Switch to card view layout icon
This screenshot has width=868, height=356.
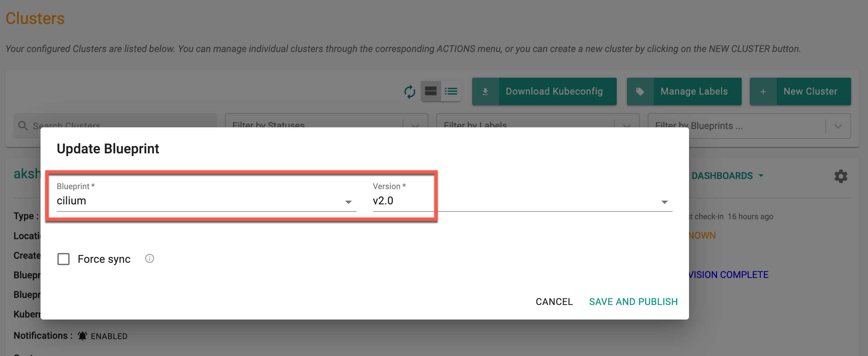[431, 91]
